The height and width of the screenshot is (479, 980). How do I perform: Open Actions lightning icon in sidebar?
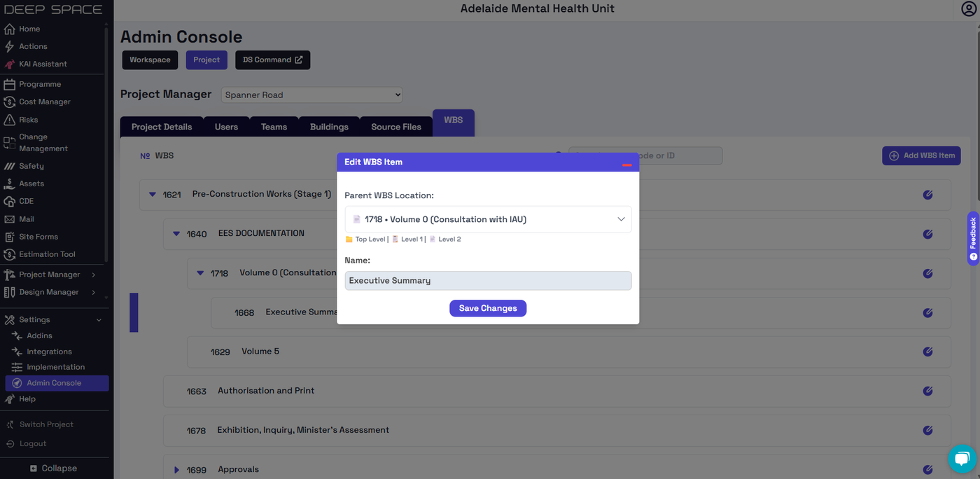click(10, 46)
